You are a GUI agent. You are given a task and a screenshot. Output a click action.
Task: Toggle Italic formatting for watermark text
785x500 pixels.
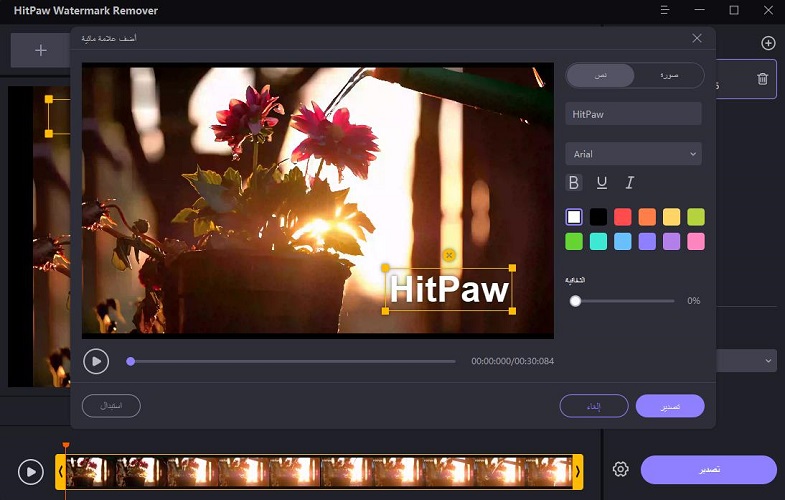pyautogui.click(x=630, y=183)
